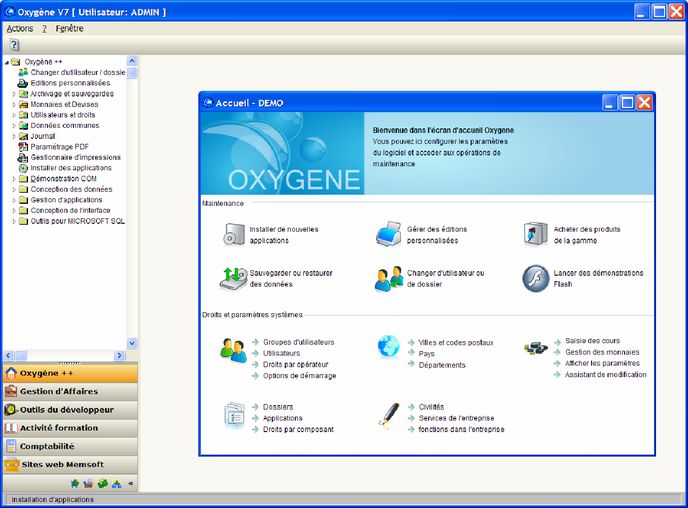Open the Droits par opérateur link

click(x=295, y=365)
